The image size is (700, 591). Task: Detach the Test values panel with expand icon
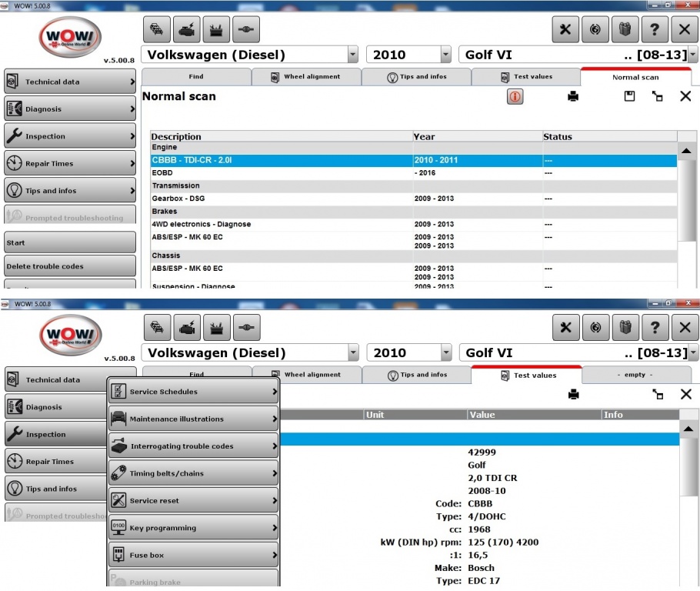pyautogui.click(x=658, y=394)
